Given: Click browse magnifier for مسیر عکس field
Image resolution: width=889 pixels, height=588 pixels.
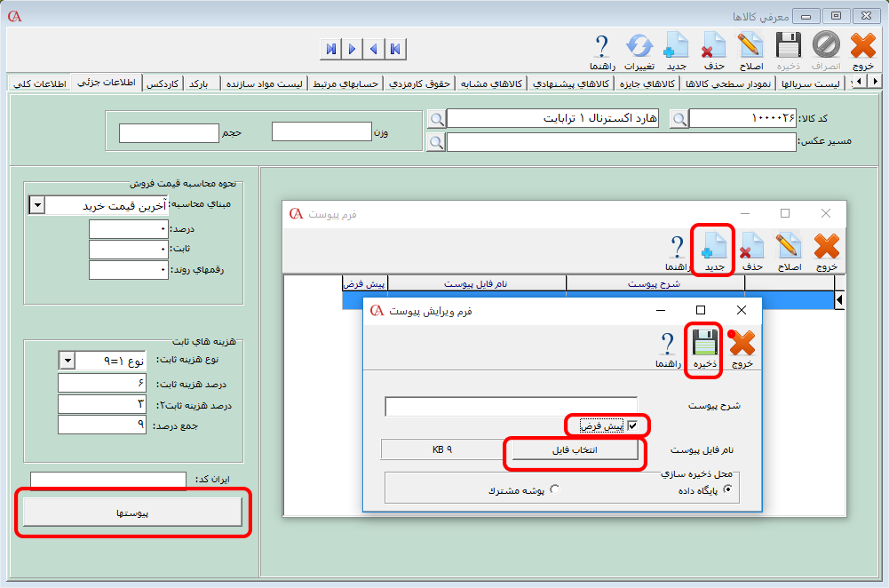Looking at the screenshot, I should point(436,142).
